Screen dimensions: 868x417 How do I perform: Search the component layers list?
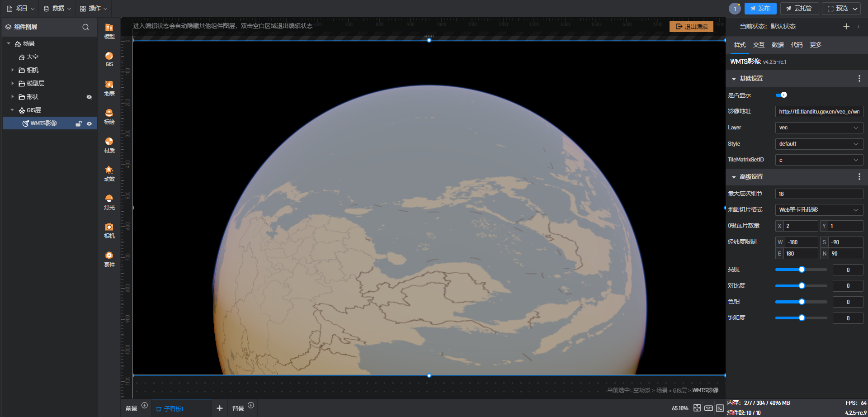point(85,27)
